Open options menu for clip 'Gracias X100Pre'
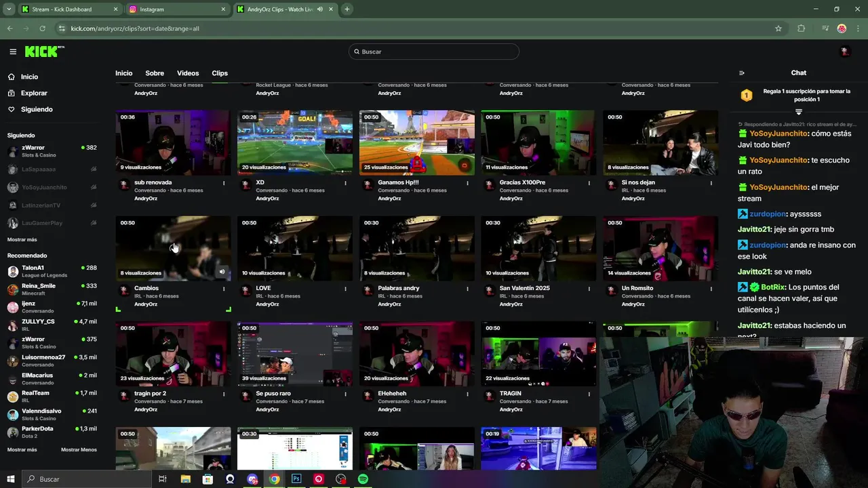Image resolution: width=868 pixels, height=488 pixels. [589, 183]
